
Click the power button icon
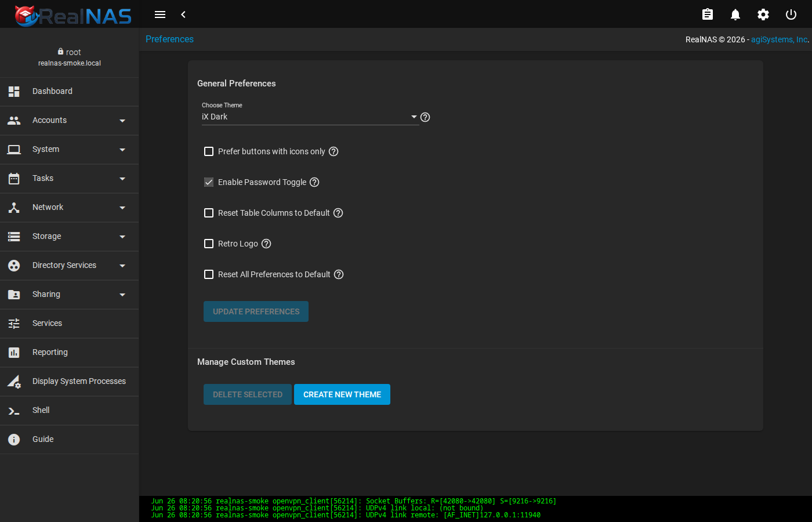pos(791,14)
